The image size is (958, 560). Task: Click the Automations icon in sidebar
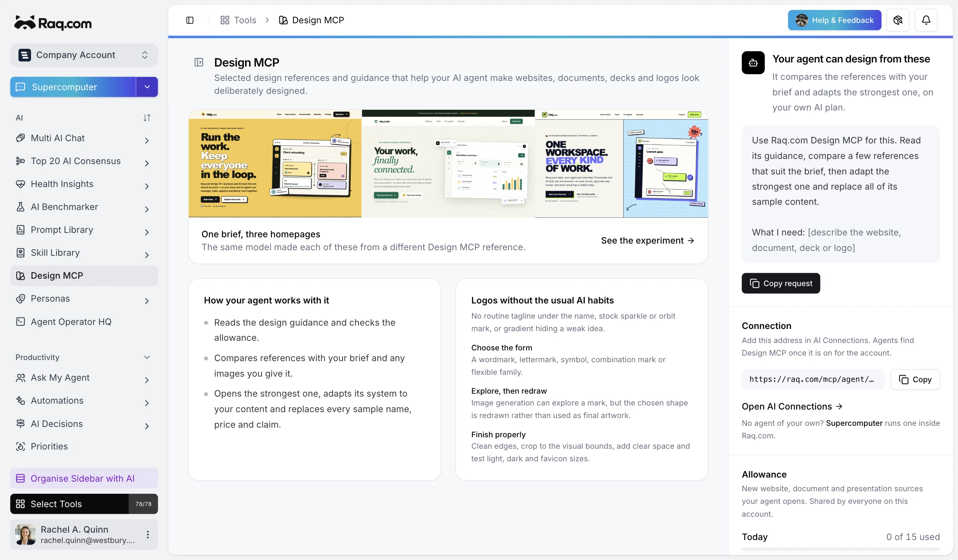tap(21, 400)
